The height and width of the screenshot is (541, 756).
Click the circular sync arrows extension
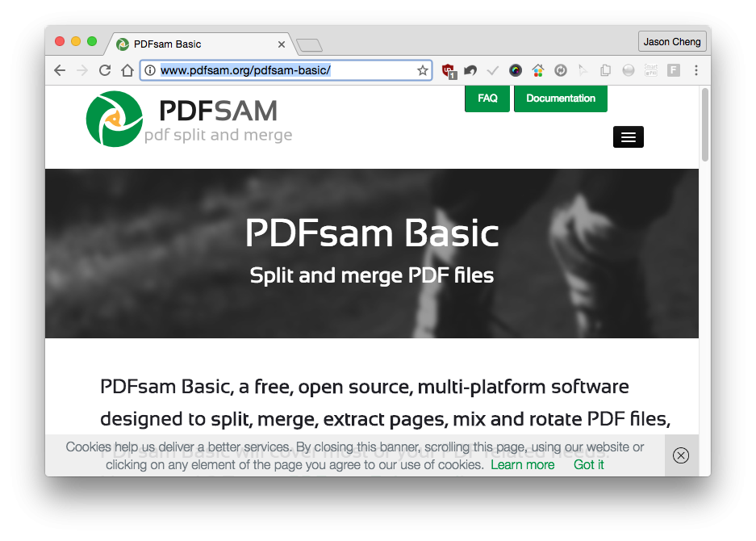point(560,71)
